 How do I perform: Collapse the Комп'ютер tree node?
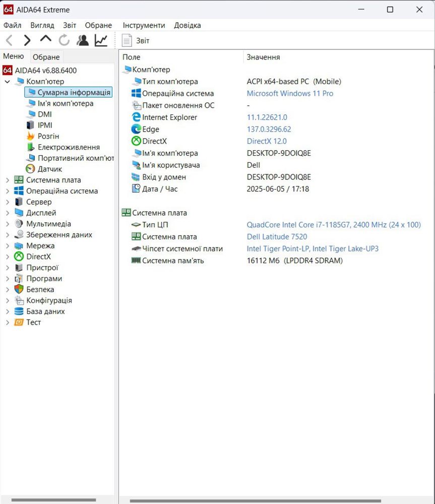pyautogui.click(x=8, y=81)
